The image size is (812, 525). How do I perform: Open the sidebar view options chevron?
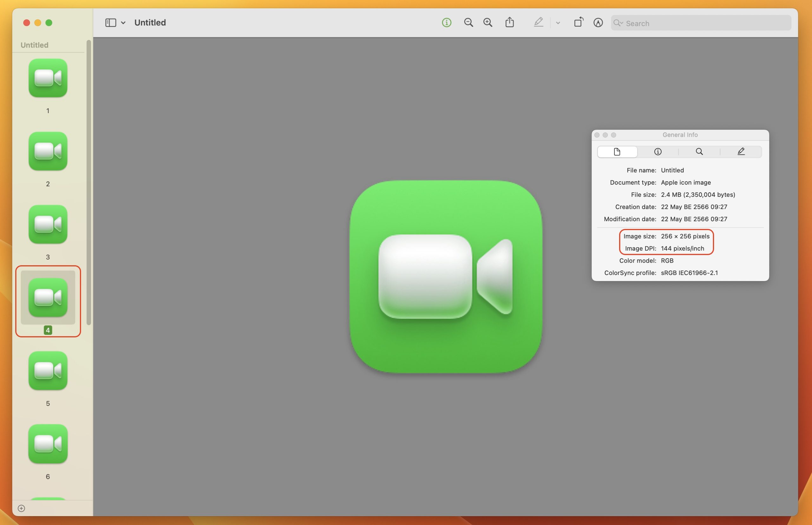tap(123, 23)
